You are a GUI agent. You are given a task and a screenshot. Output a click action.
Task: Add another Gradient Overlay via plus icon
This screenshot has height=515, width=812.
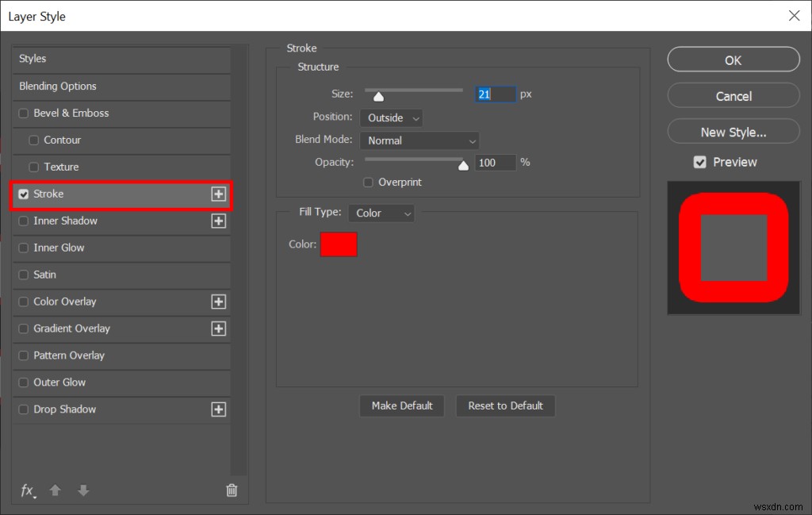[x=220, y=329]
